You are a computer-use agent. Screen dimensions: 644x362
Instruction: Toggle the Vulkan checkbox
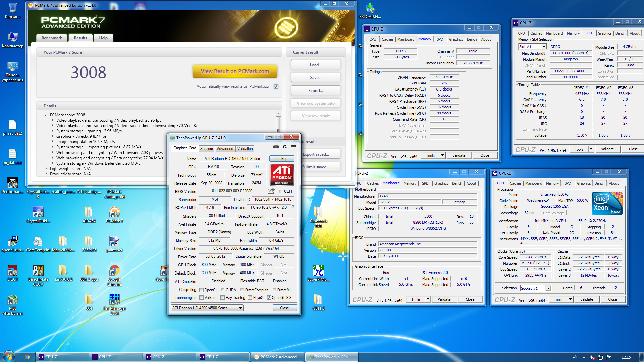[x=202, y=298]
